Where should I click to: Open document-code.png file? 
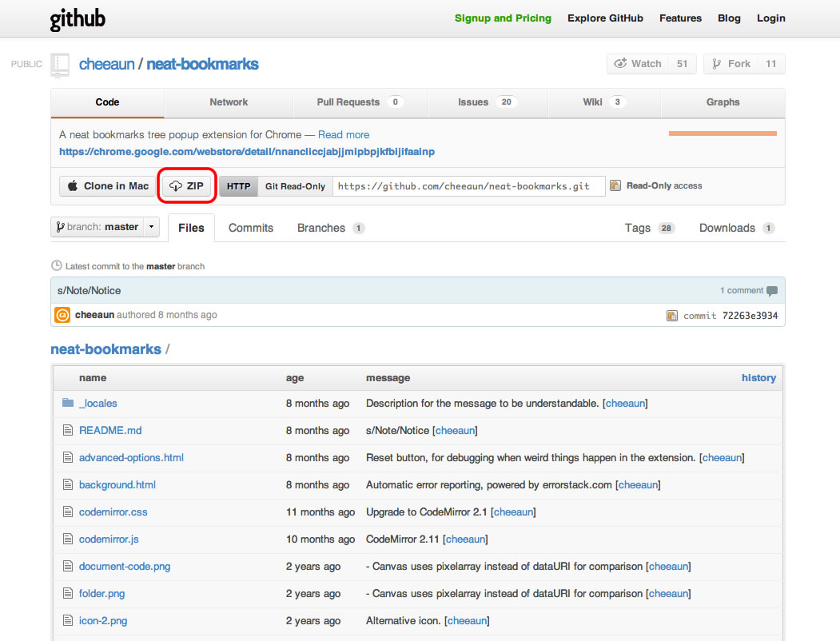point(125,567)
